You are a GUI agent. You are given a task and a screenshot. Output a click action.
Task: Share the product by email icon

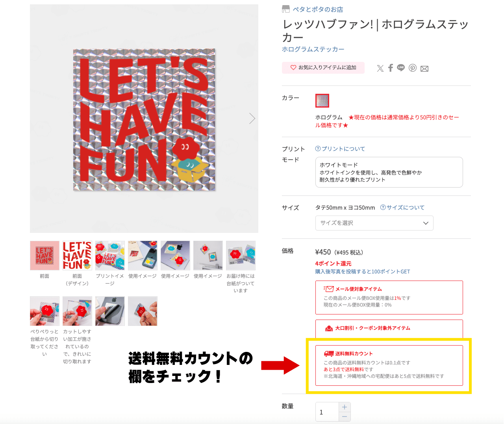(x=424, y=69)
